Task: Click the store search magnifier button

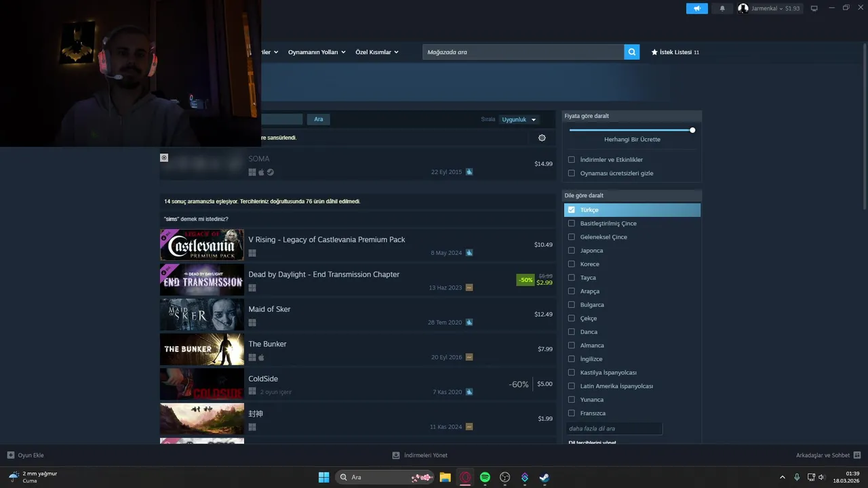Action: [x=632, y=52]
